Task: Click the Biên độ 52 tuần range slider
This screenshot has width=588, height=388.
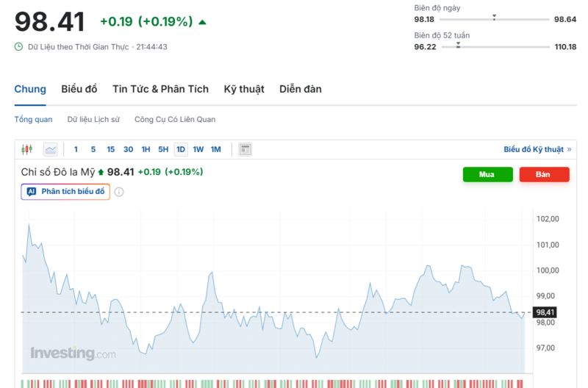Action: pyautogui.click(x=484, y=46)
